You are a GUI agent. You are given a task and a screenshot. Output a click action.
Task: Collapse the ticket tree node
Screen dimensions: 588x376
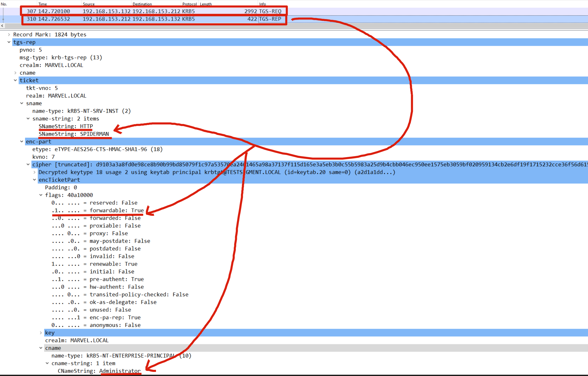15,80
